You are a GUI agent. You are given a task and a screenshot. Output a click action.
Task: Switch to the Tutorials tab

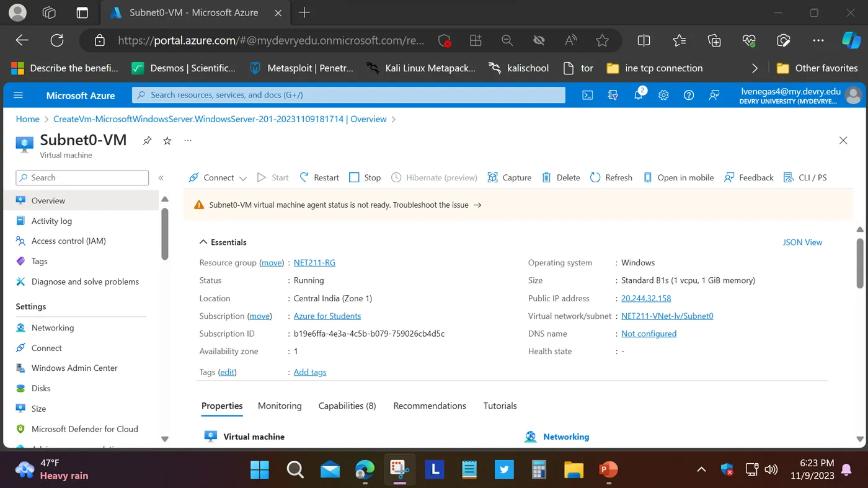(x=500, y=406)
